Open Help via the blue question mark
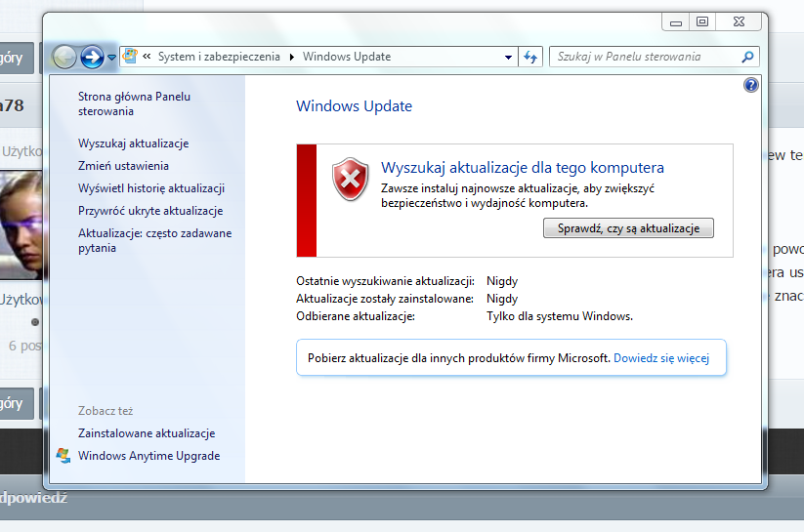The image size is (804, 532). point(750,85)
